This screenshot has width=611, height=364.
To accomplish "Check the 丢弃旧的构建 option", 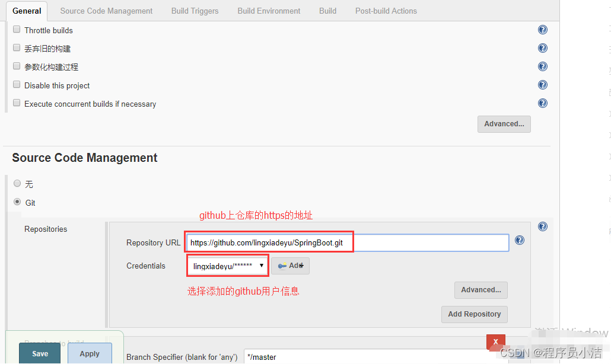I will 17,47.
